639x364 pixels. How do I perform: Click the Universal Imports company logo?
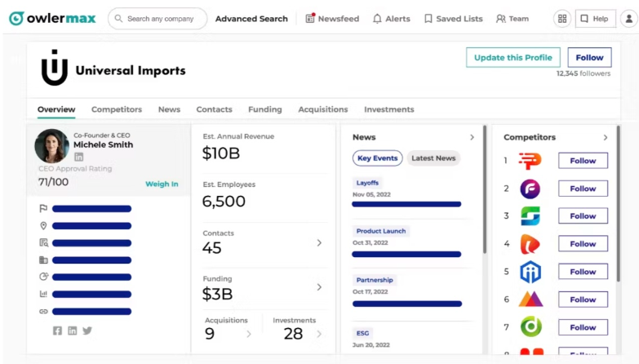pyautogui.click(x=54, y=68)
